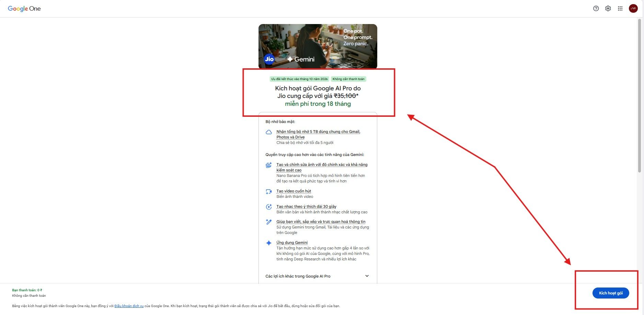644x315 pixels.
Task: Click the cloud storage icon
Action: [269, 132]
